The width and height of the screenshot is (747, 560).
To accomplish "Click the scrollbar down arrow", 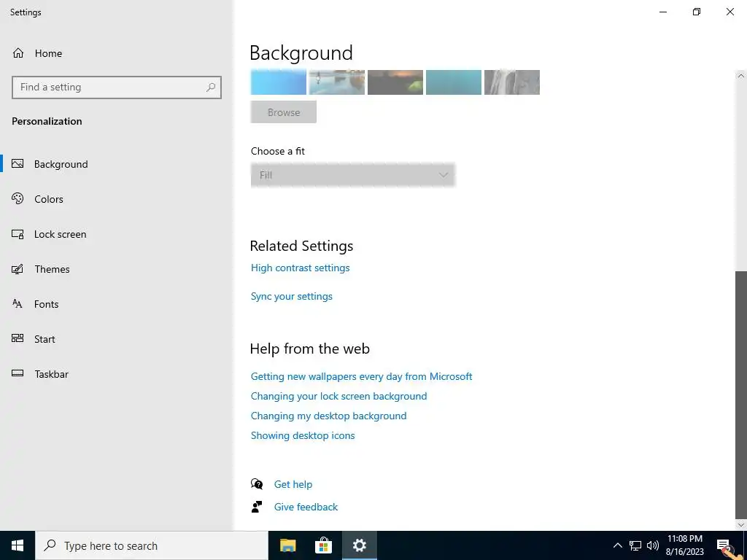I will point(741,525).
